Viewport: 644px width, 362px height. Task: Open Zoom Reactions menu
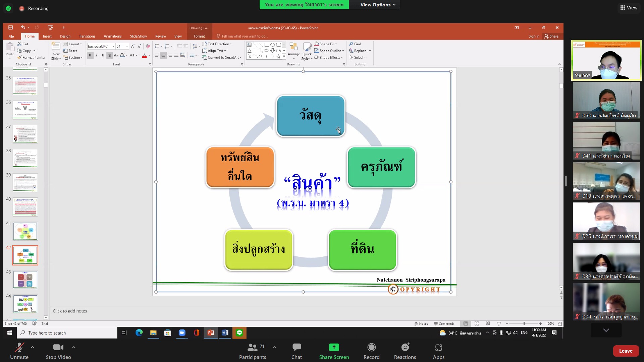pyautogui.click(x=405, y=351)
